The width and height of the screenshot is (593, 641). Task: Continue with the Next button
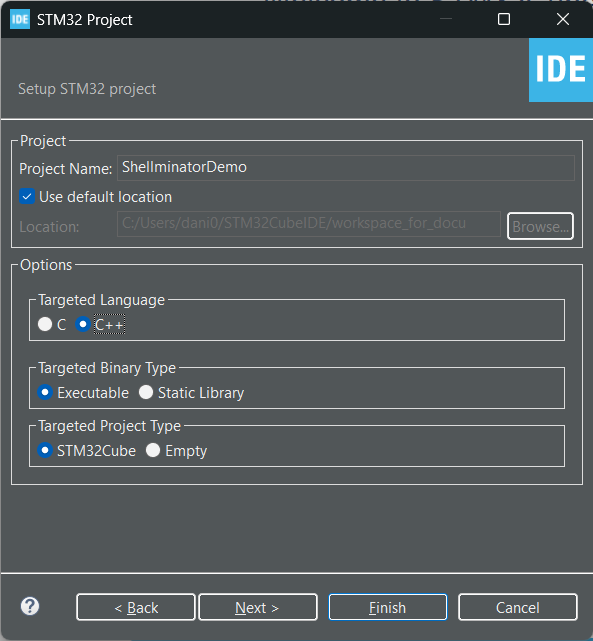(x=258, y=607)
